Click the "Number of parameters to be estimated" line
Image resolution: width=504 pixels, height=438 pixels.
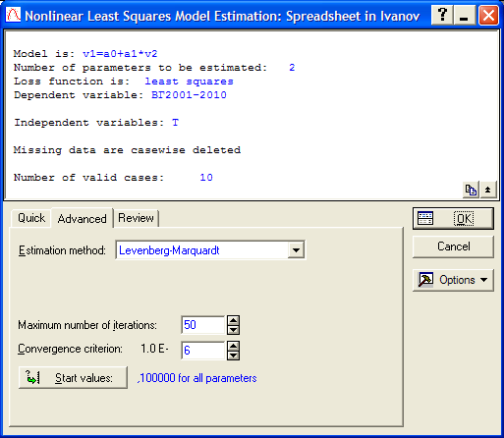(x=154, y=68)
